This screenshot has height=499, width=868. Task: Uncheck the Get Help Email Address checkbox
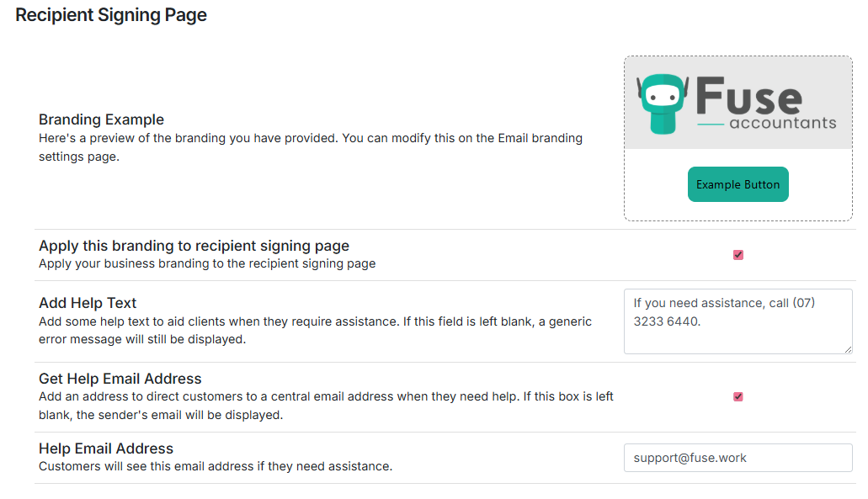[738, 396]
